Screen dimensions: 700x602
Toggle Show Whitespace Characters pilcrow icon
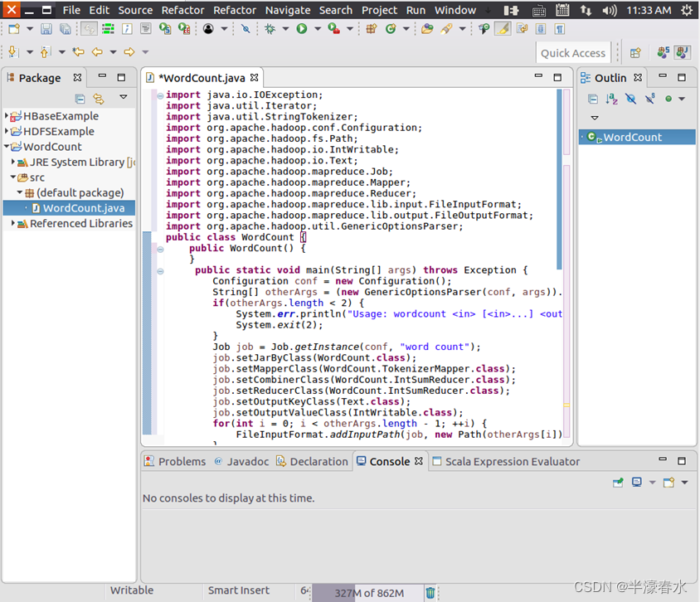coord(559,29)
